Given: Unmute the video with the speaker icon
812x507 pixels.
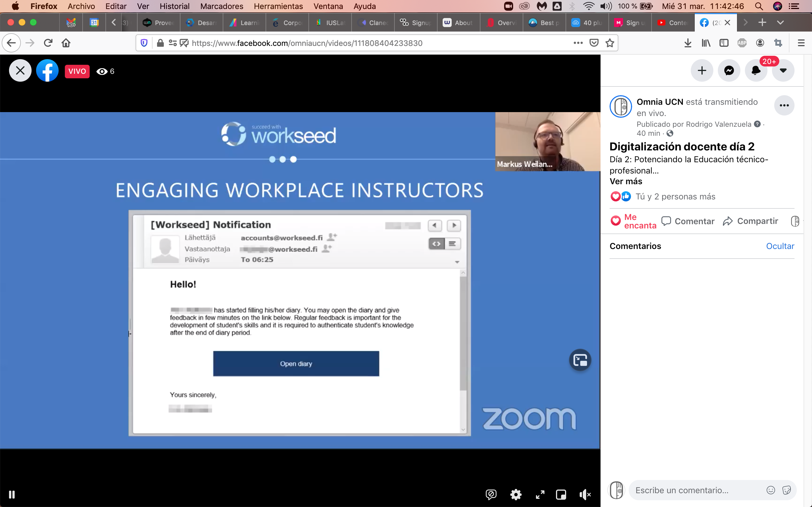Looking at the screenshot, I should tap(585, 494).
